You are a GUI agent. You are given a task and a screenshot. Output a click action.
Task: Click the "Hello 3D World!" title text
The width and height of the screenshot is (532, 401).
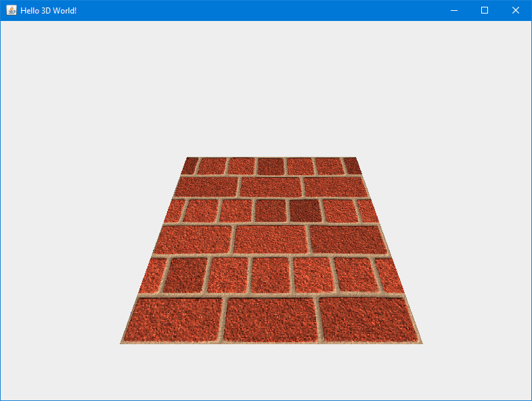[49, 11]
